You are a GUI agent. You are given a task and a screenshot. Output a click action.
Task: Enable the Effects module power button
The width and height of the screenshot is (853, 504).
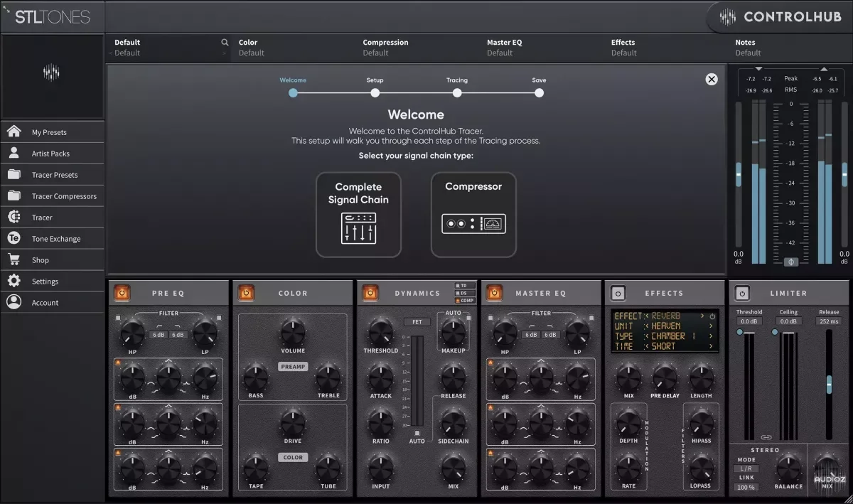coord(618,292)
